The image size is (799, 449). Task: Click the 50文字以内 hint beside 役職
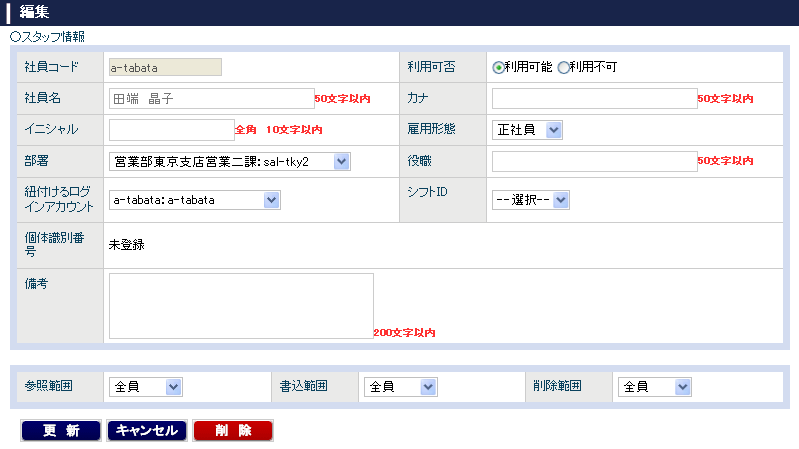726,161
